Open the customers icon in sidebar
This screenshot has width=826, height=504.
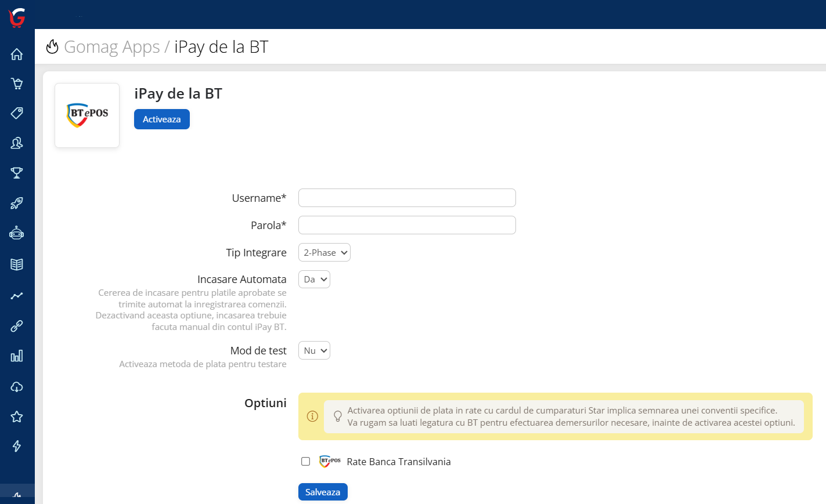coord(17,143)
